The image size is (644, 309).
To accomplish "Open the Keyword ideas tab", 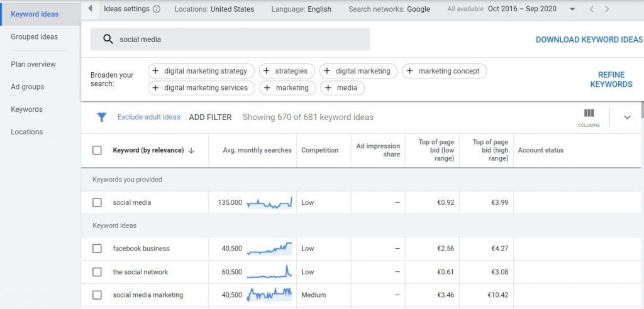I will click(x=41, y=14).
